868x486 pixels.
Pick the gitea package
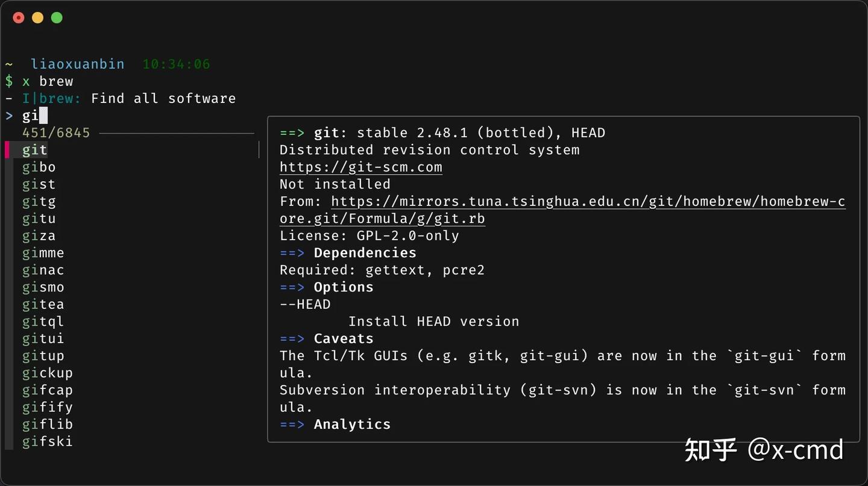point(43,304)
